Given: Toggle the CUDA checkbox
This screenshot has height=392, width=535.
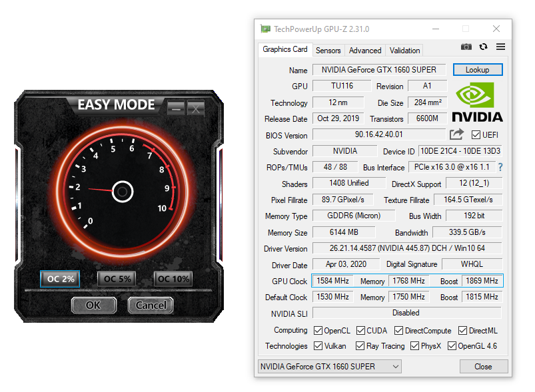Looking at the screenshot, I should coord(360,330).
